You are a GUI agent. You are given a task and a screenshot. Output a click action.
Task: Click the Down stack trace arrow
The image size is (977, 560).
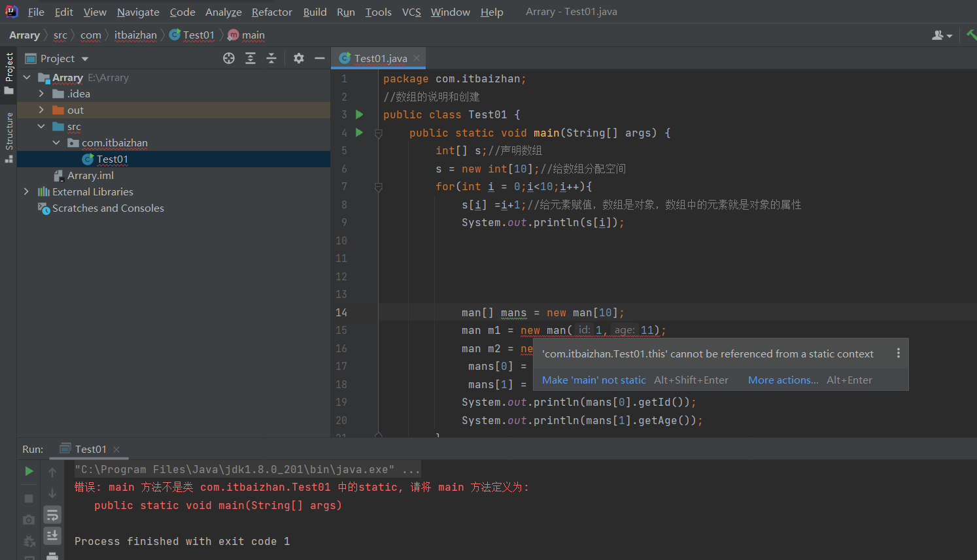pos(52,493)
